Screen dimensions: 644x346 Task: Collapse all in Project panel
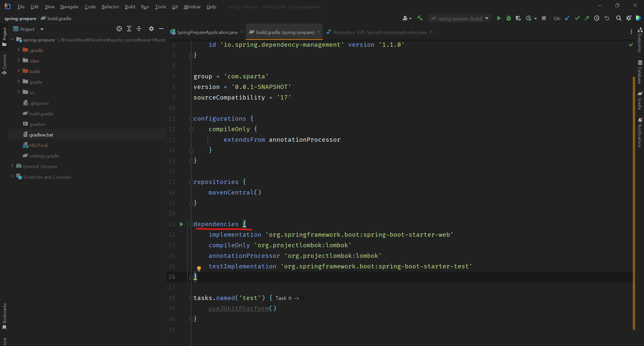(139, 29)
